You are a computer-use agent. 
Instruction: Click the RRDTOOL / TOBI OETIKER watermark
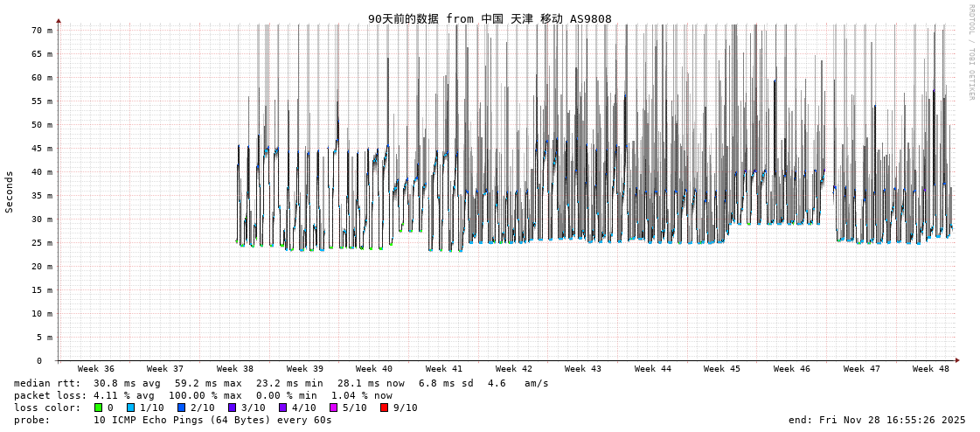(970, 52)
